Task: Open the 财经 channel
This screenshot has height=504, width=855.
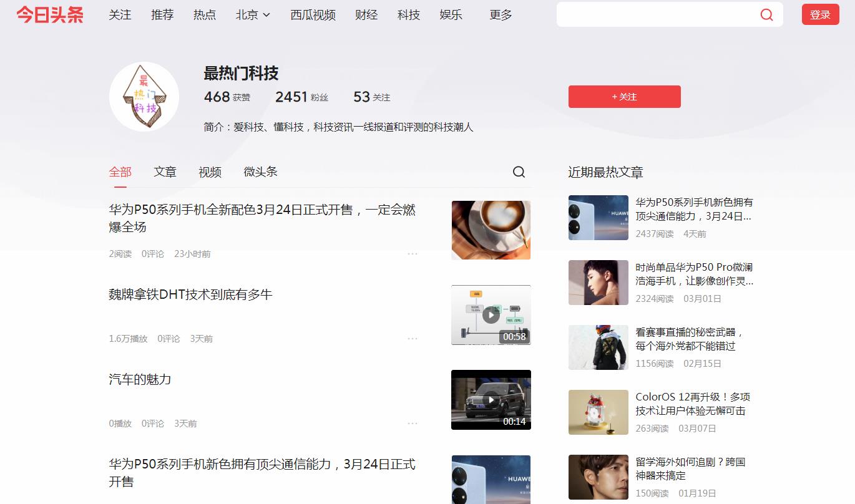Action: tap(366, 15)
